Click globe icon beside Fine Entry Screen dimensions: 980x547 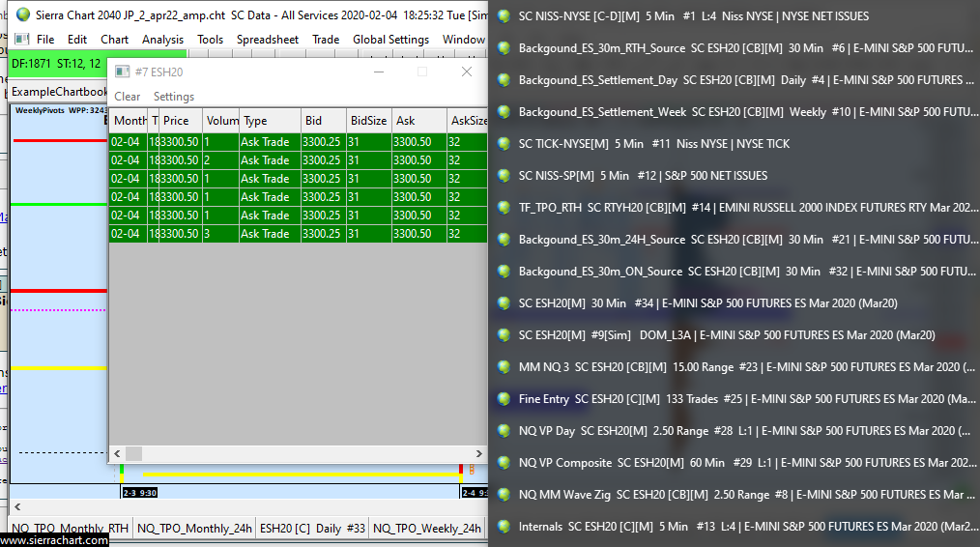[504, 399]
